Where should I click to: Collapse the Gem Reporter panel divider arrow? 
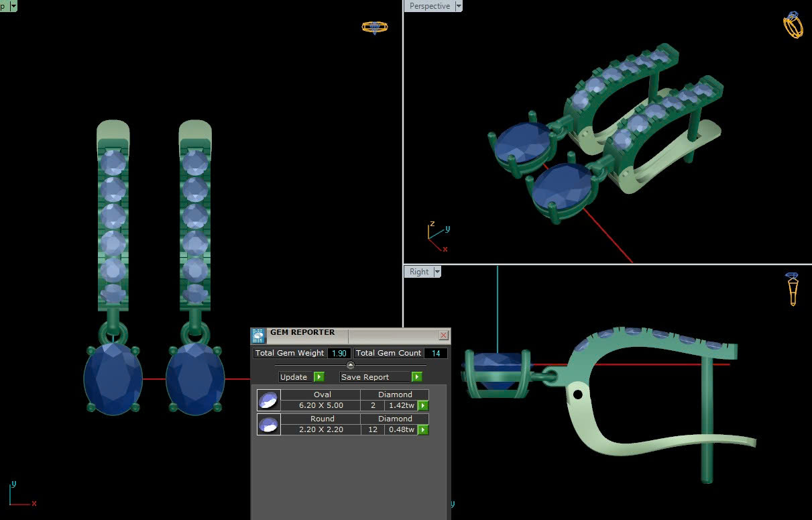coord(350,365)
